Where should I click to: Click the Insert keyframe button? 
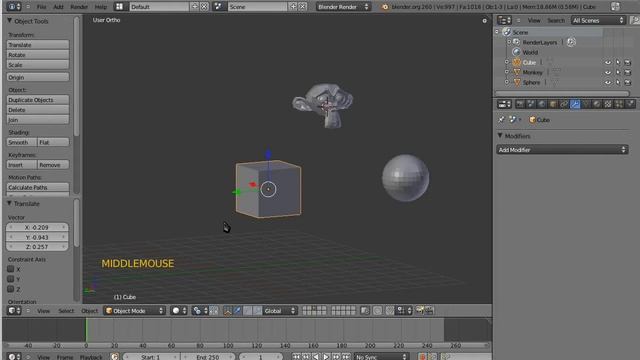(22, 165)
